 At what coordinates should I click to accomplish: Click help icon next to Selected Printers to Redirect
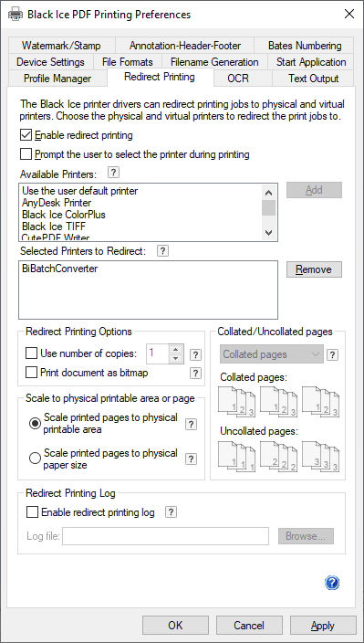coord(162,250)
